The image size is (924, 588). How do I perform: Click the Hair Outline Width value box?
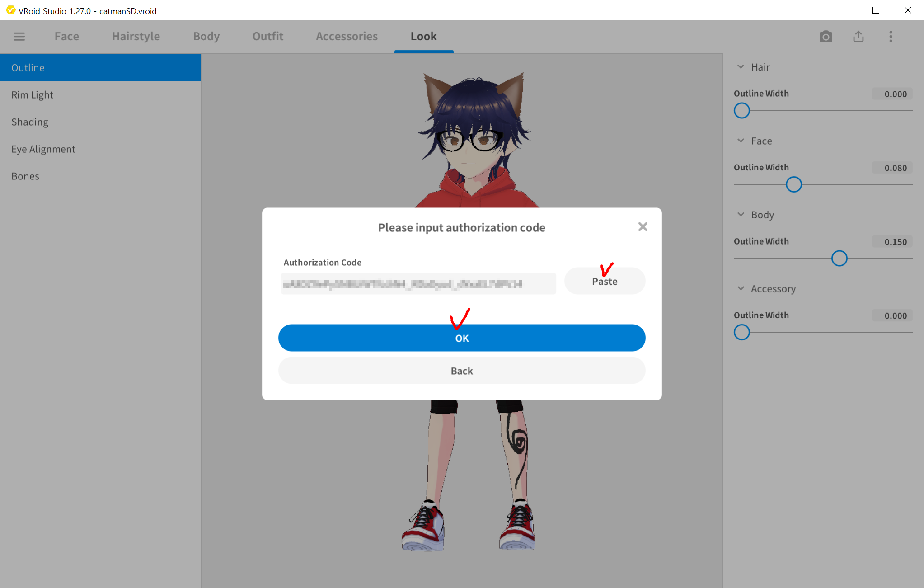tap(892, 94)
